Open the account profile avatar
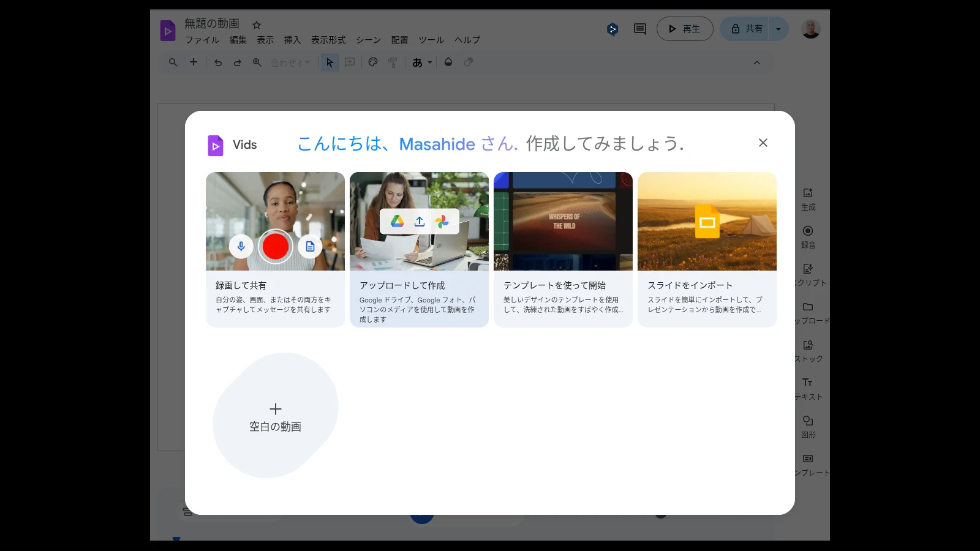 (811, 29)
